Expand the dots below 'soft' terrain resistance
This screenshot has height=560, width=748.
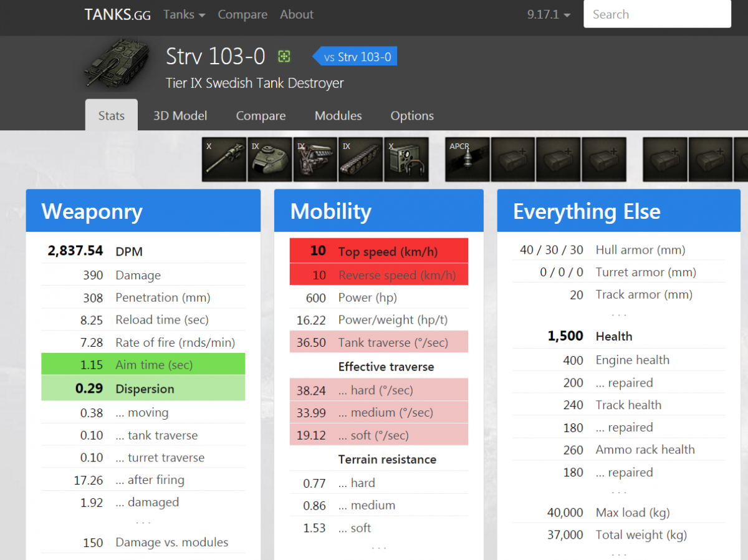(x=379, y=548)
